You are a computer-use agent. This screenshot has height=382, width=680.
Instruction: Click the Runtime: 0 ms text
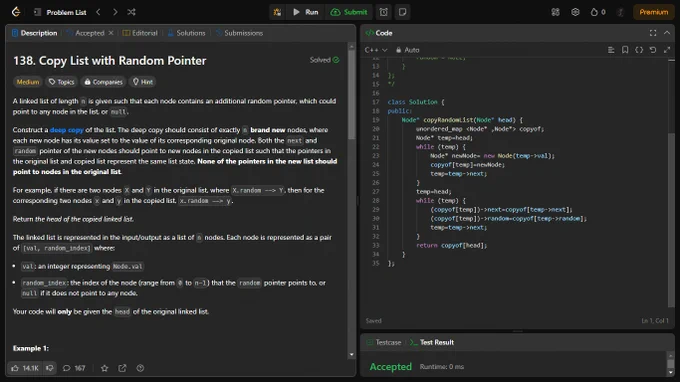(x=441, y=367)
